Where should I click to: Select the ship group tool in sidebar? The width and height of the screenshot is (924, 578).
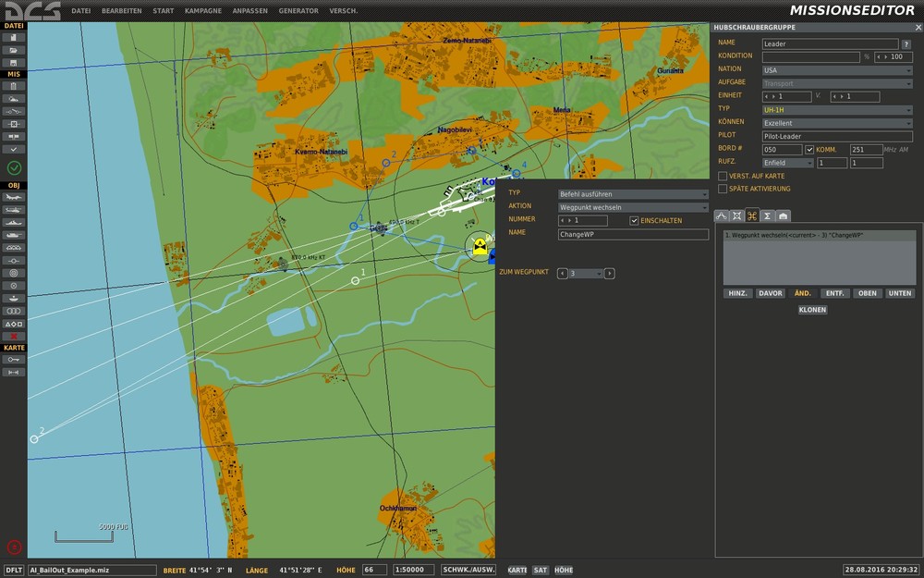14,223
